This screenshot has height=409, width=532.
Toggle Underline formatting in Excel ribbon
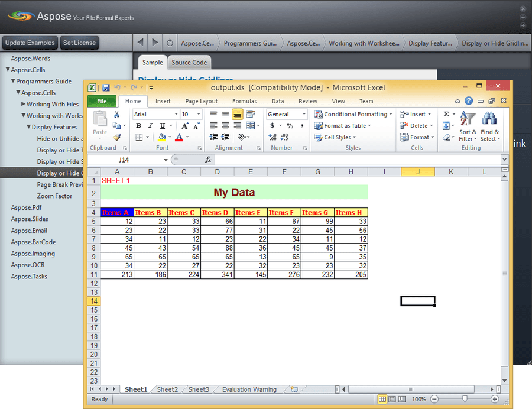tap(163, 125)
